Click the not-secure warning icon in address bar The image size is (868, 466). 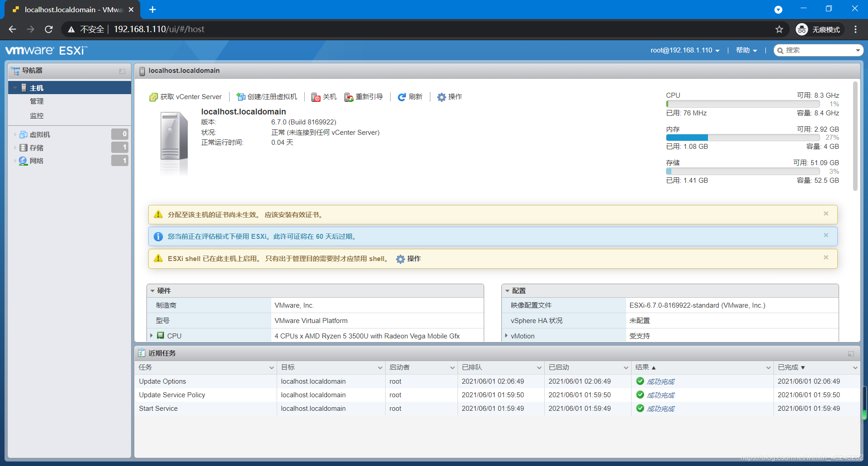coord(71,29)
